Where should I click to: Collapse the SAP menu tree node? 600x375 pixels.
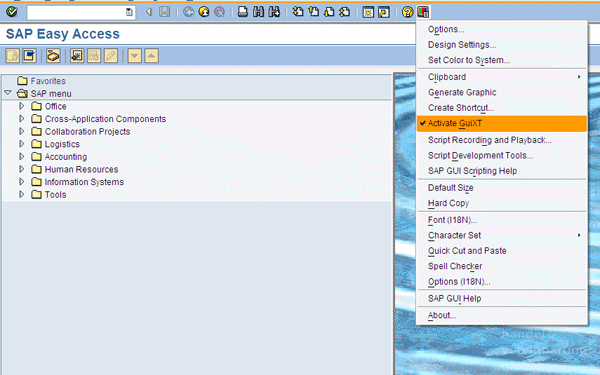click(8, 93)
